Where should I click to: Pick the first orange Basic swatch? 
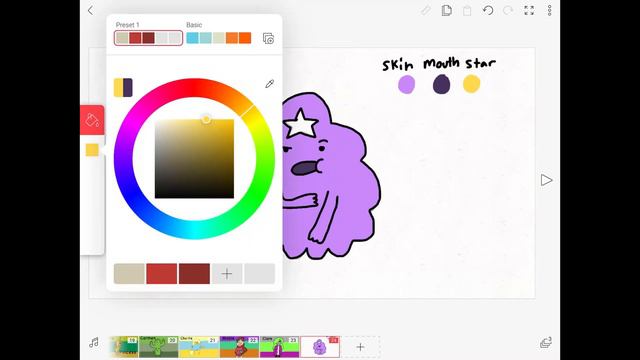point(232,38)
